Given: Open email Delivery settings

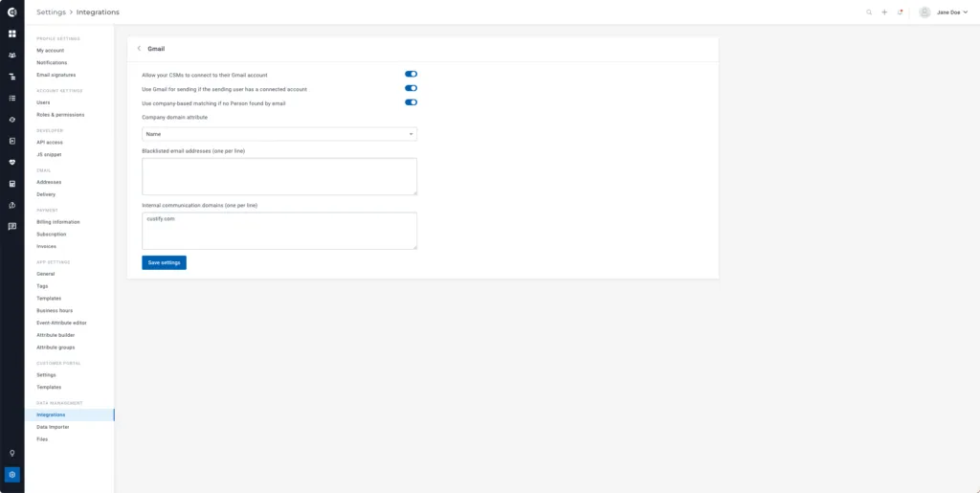Looking at the screenshot, I should [46, 194].
